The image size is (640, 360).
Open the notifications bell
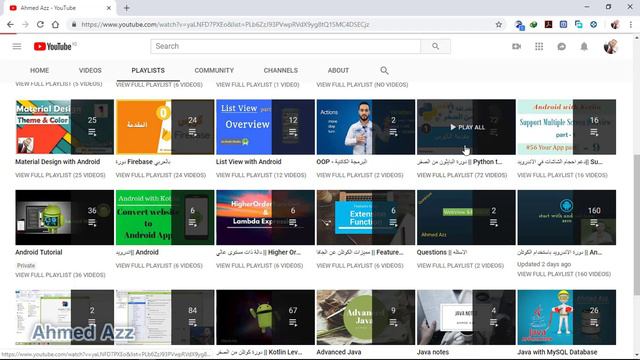584,47
